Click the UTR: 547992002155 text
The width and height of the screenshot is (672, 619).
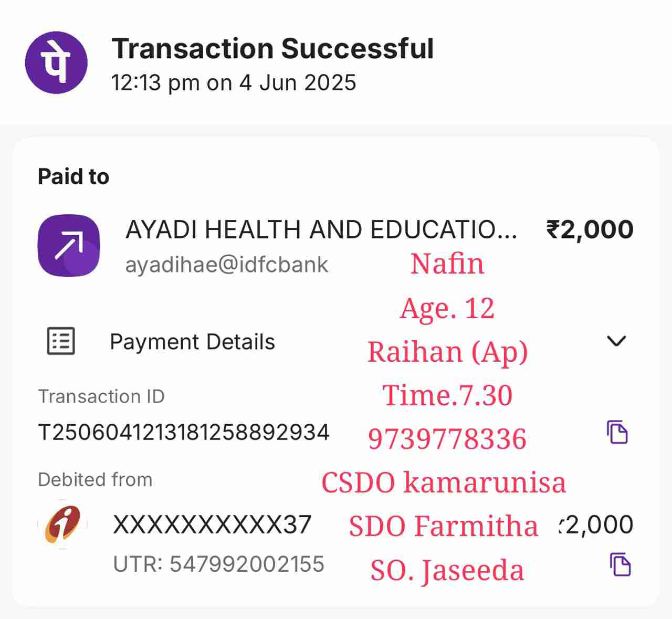[218, 564]
